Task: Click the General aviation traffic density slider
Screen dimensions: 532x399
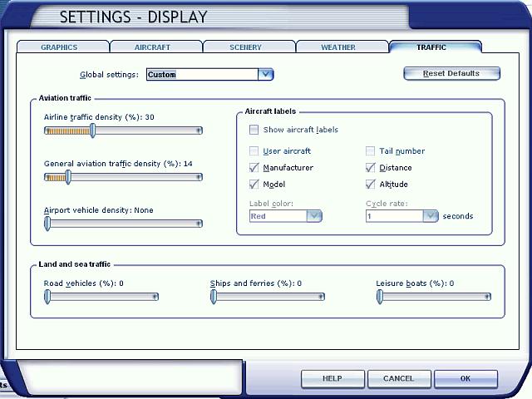Action: [x=124, y=177]
